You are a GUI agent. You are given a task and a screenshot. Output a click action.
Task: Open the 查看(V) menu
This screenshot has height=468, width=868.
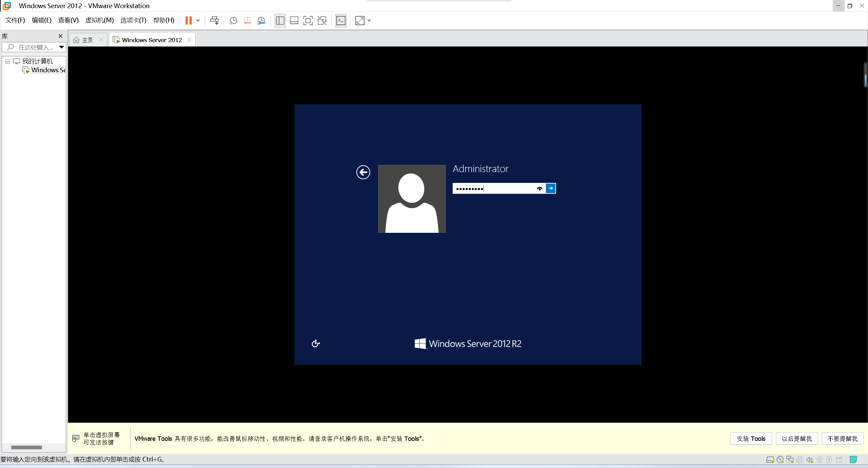[x=68, y=20]
